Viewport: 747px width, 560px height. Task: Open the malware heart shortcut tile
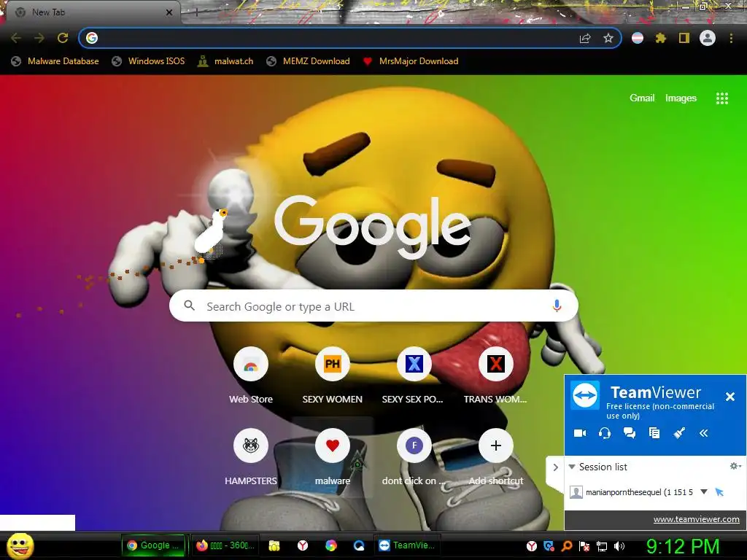click(333, 457)
